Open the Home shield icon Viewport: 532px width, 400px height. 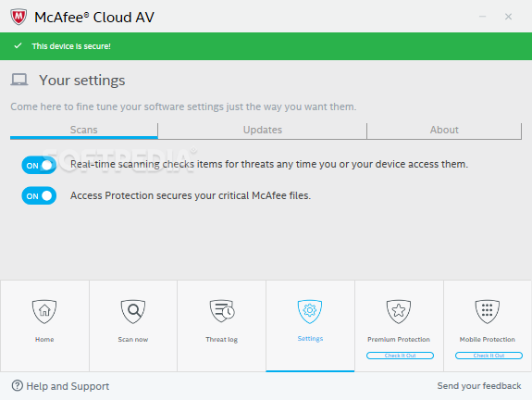44,311
